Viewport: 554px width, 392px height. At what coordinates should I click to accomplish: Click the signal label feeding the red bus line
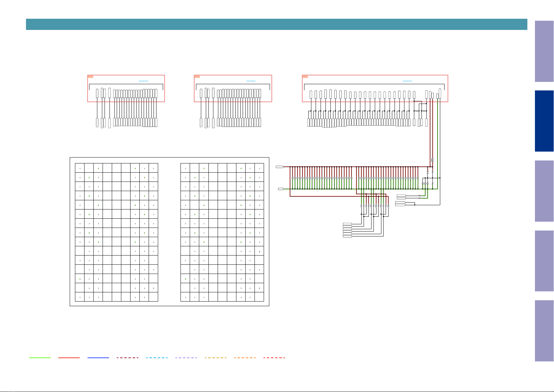279,167
